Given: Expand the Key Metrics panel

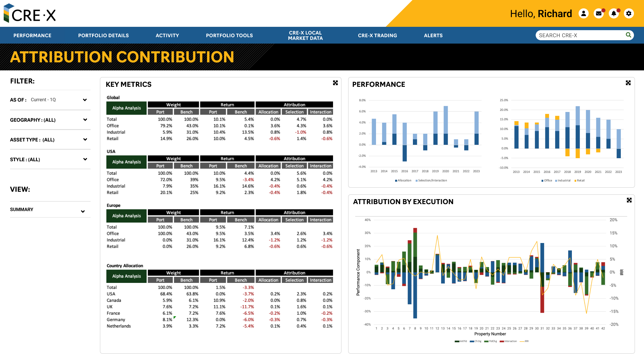Looking at the screenshot, I should coord(335,83).
